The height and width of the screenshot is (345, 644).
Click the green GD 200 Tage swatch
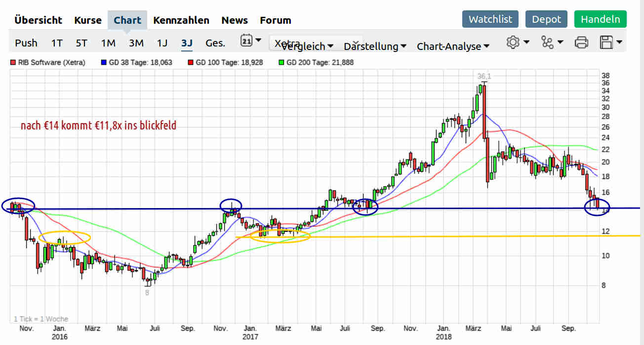(x=281, y=63)
